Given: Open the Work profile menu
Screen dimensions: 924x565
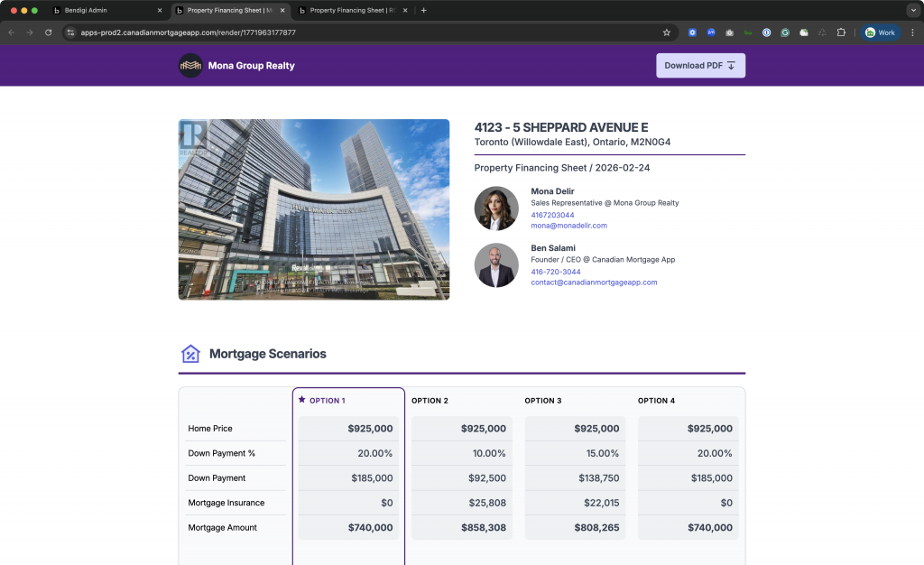Looking at the screenshot, I should pos(880,32).
